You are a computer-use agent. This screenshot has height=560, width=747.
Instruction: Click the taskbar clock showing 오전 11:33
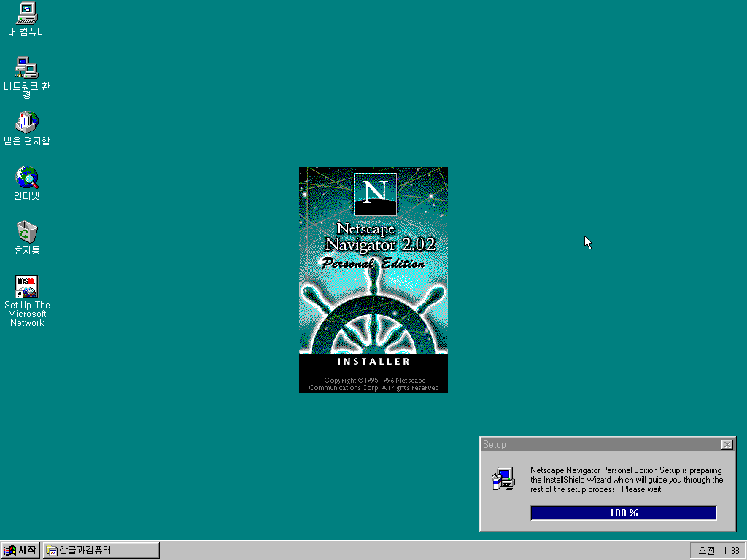point(719,551)
